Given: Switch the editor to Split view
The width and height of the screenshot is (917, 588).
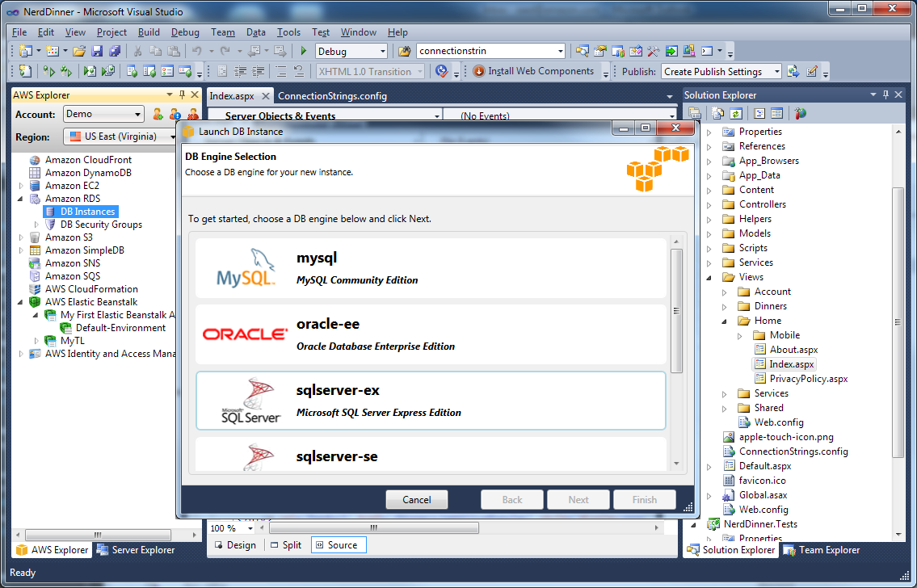Looking at the screenshot, I should click(285, 545).
